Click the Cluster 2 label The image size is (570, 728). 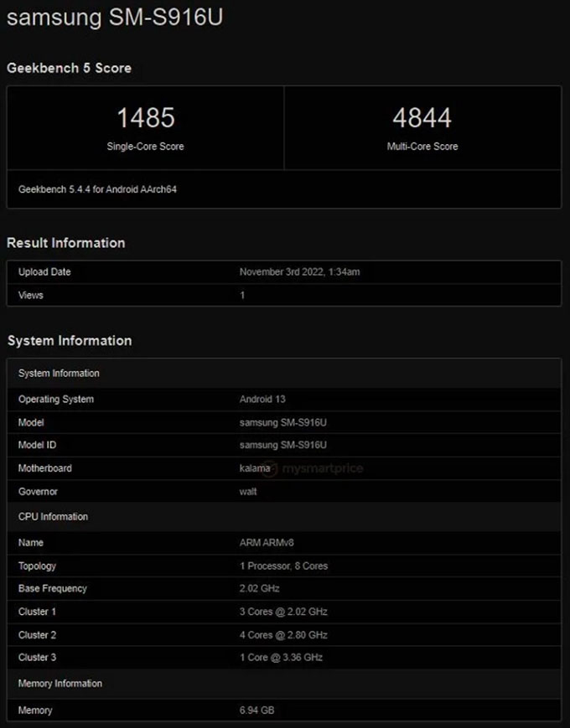pos(37,635)
